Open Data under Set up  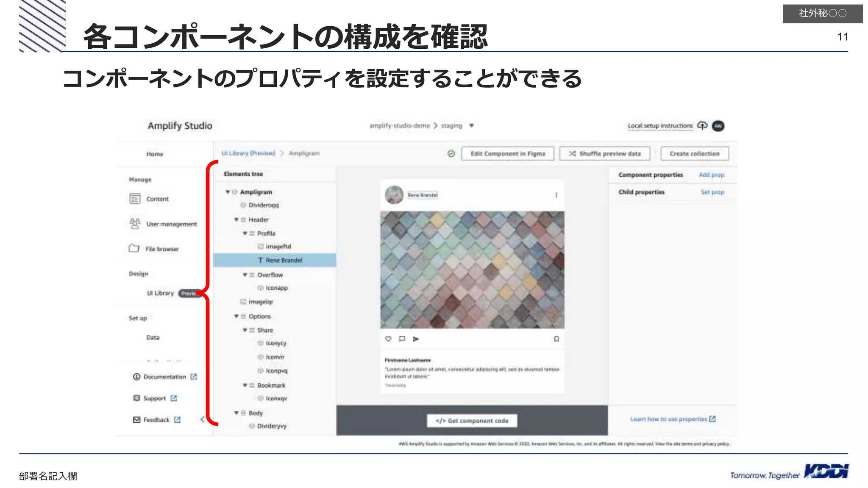(x=153, y=337)
